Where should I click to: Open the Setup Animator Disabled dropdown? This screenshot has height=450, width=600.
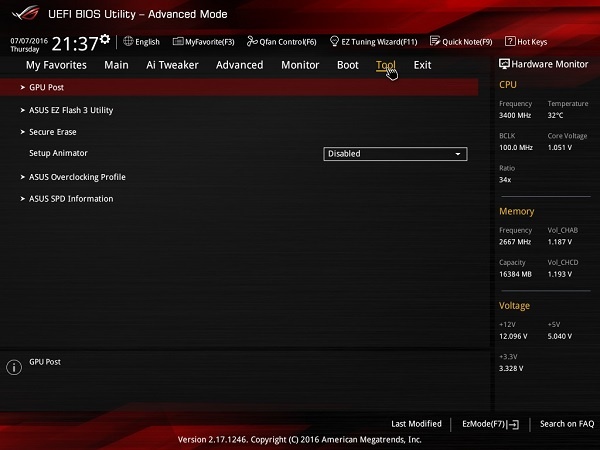coord(395,154)
